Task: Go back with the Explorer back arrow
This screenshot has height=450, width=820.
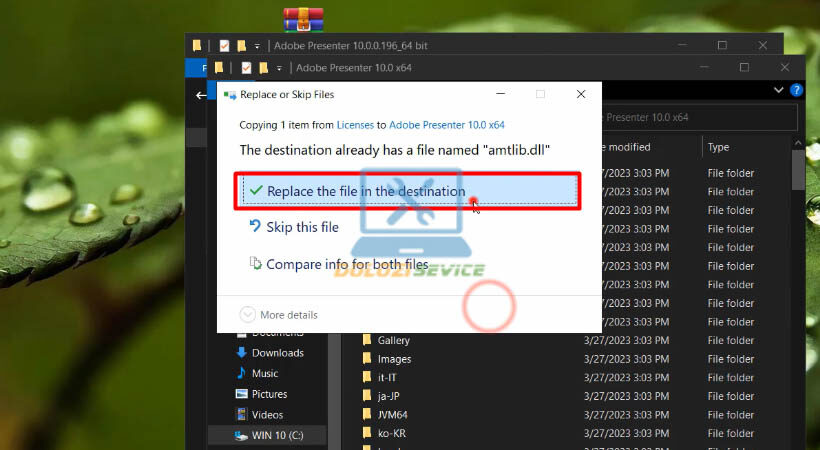Action: tap(201, 95)
